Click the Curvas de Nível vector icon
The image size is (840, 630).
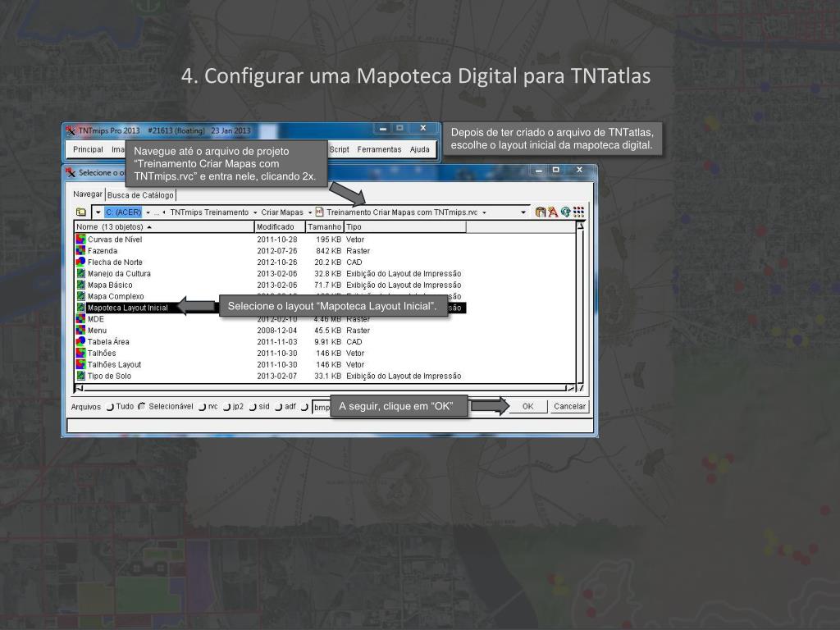pyautogui.click(x=81, y=239)
